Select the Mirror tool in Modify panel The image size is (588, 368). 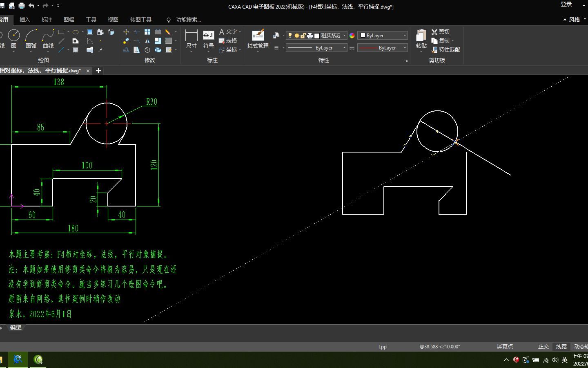click(147, 41)
